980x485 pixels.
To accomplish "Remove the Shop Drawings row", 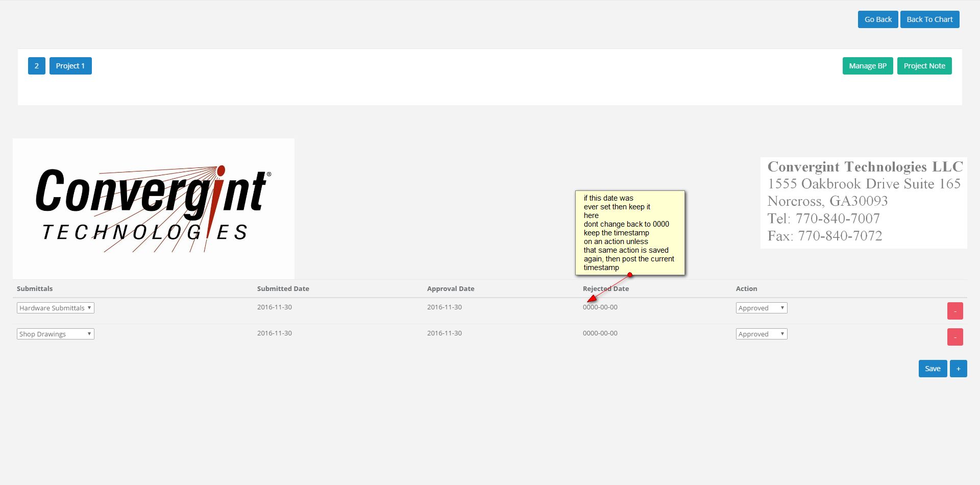I will pos(955,337).
